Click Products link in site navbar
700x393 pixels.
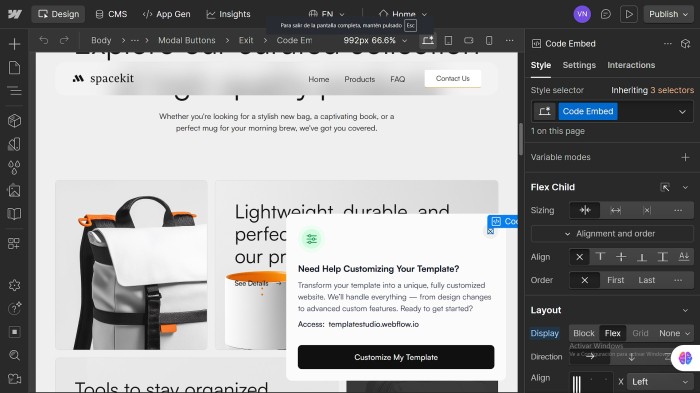(x=359, y=79)
